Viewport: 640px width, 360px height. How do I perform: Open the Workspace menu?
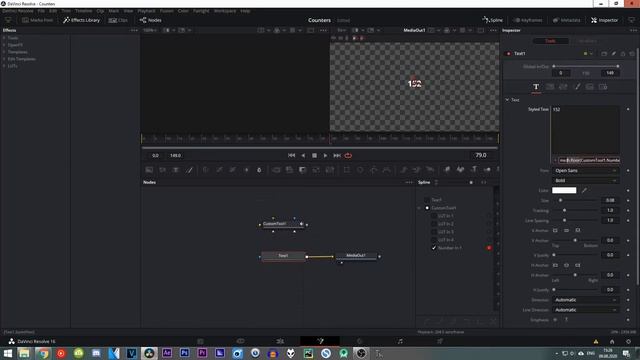(x=225, y=11)
